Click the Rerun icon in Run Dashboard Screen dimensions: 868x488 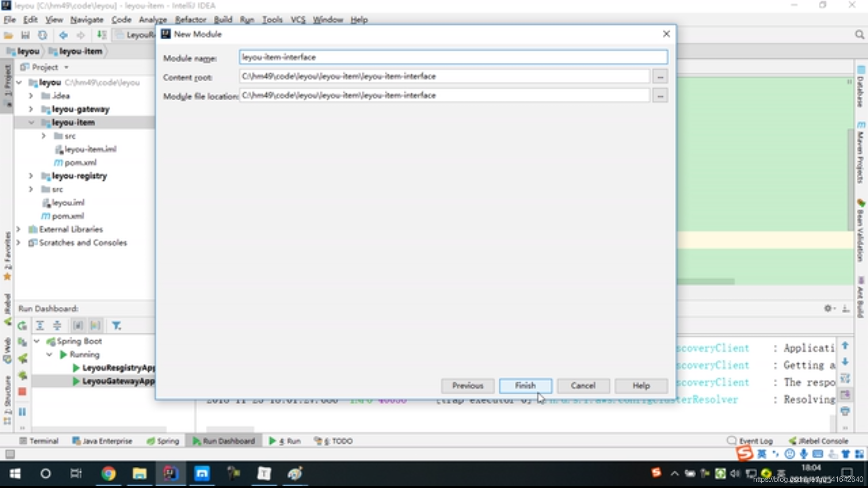point(22,326)
